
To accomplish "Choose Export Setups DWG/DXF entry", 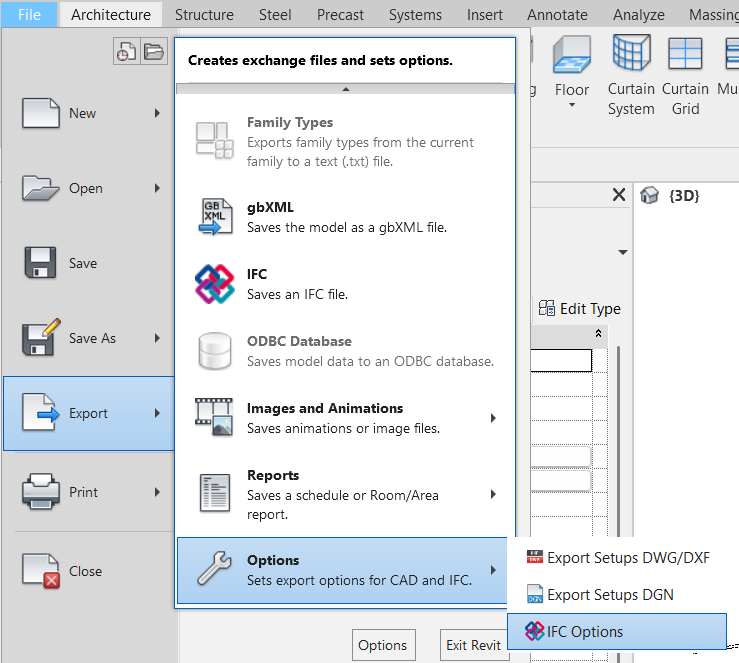I will tap(617, 557).
